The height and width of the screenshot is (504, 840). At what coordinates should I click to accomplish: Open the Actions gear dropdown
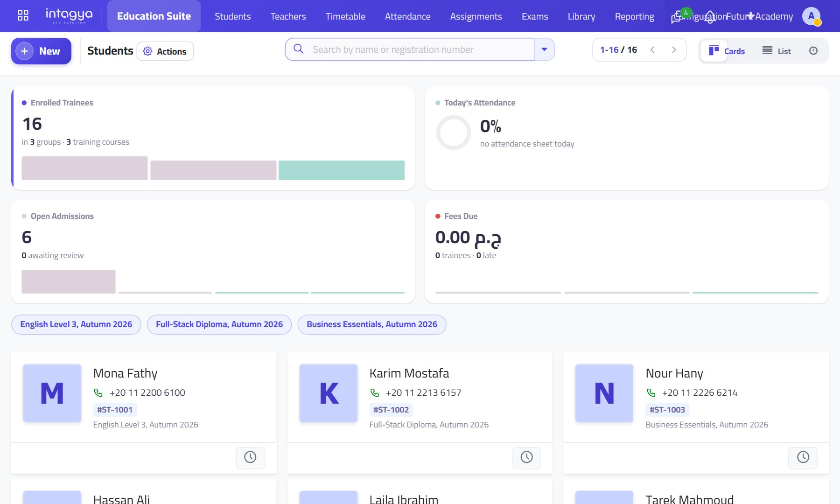point(165,51)
